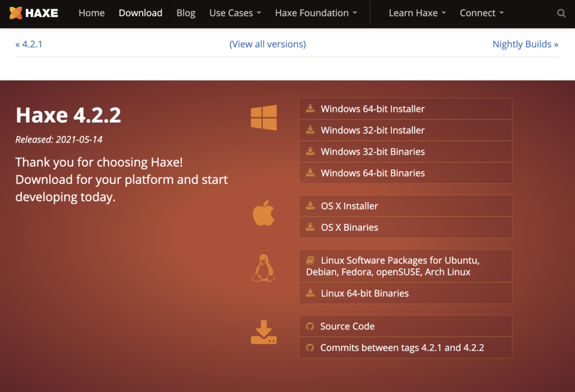575x392 pixels.
Task: Click GitHub icon beside Source Code
Action: pyautogui.click(x=310, y=326)
